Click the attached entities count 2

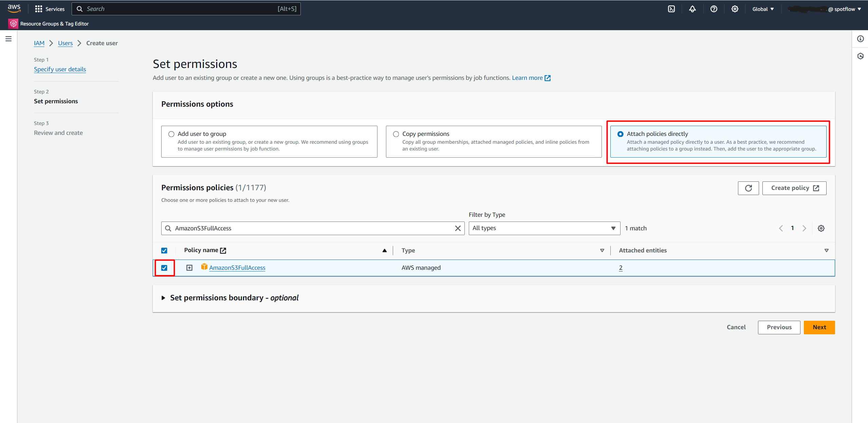pyautogui.click(x=621, y=268)
